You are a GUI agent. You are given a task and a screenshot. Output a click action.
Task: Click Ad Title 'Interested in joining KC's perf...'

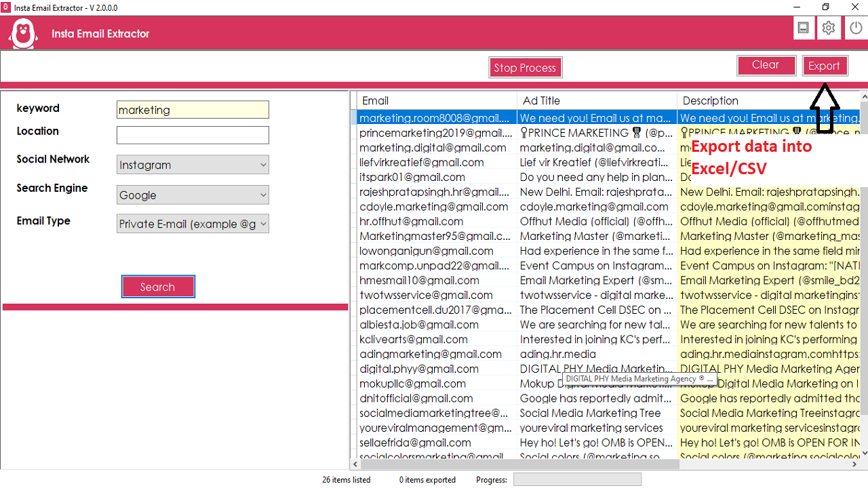597,339
